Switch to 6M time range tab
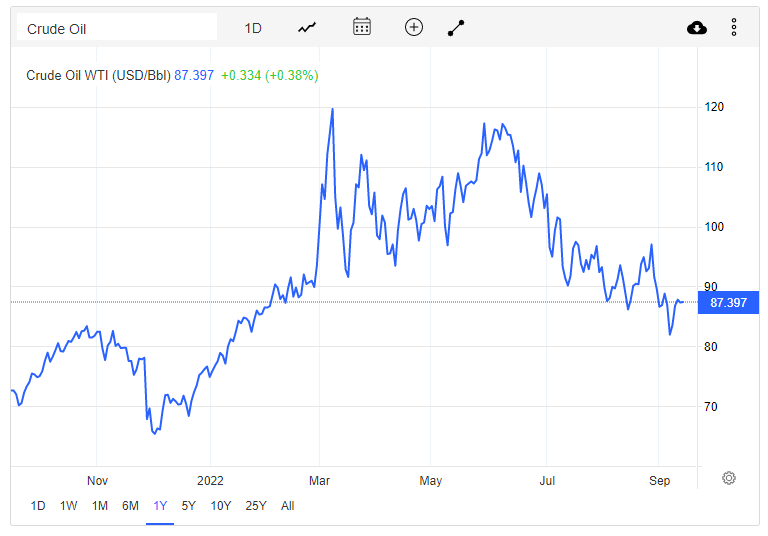 [130, 506]
